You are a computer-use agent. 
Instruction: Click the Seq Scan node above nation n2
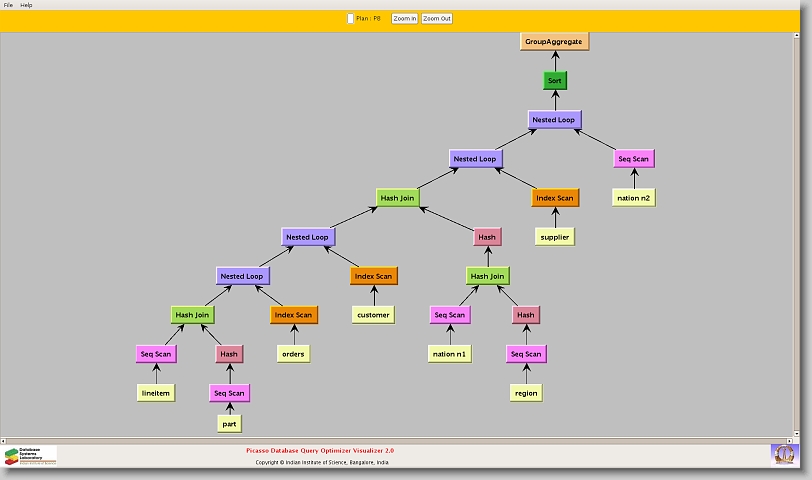[634, 159]
